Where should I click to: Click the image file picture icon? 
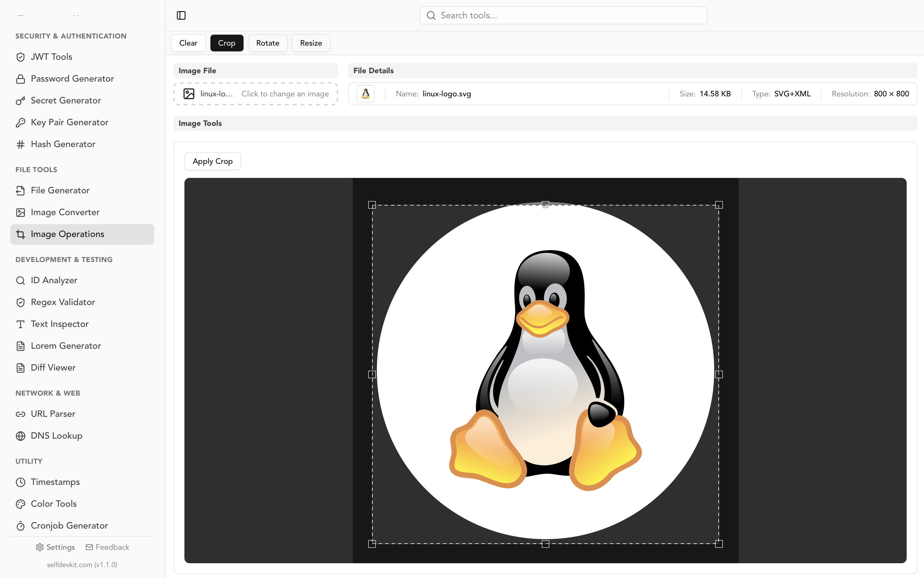pos(189,94)
